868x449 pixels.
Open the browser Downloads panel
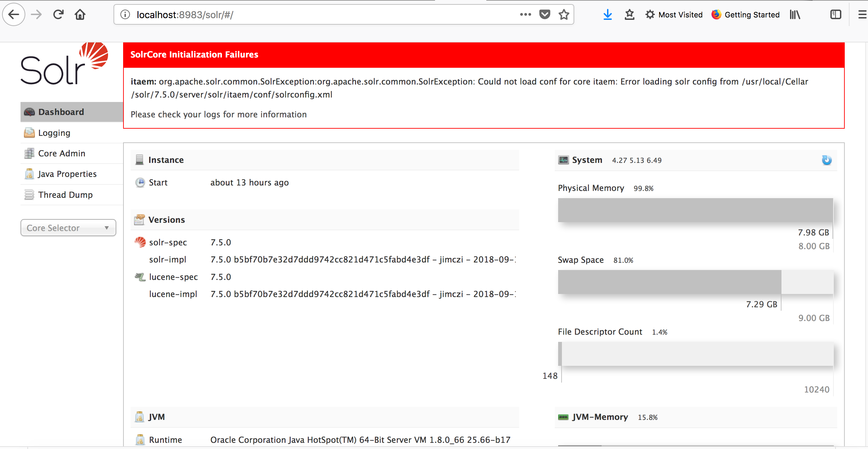pyautogui.click(x=608, y=14)
